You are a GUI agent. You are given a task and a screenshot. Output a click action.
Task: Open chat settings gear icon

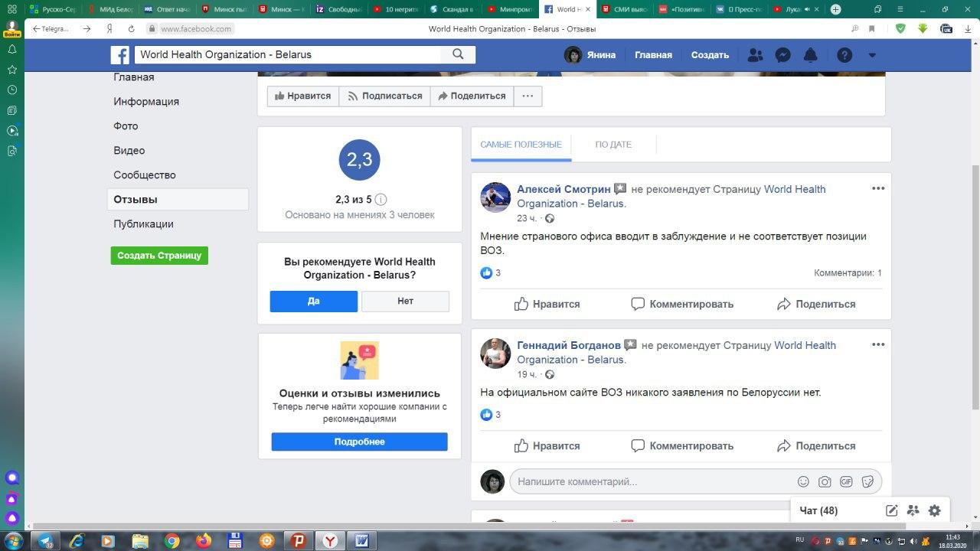pyautogui.click(x=934, y=510)
